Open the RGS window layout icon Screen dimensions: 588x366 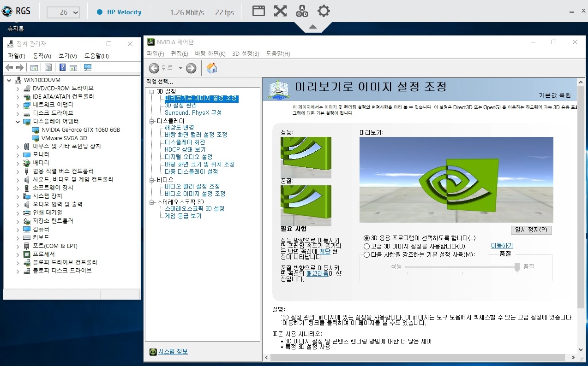point(258,11)
